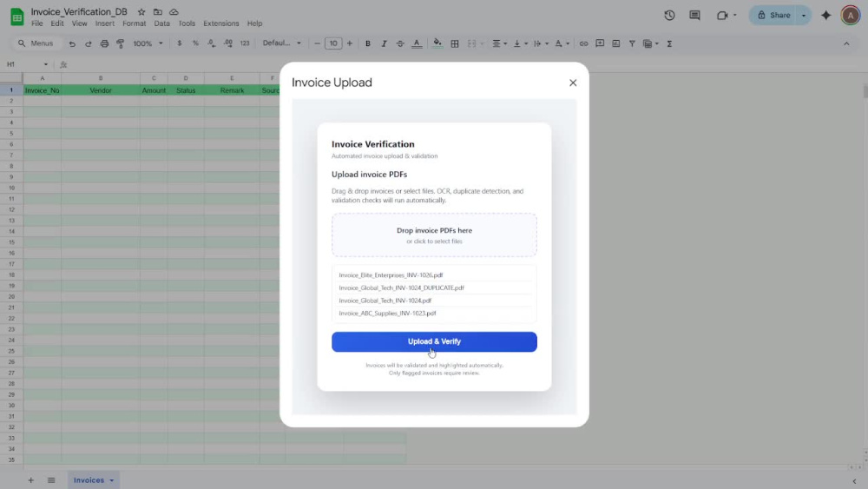Click the Upload & Verify button
The image size is (868, 489).
tap(434, 341)
